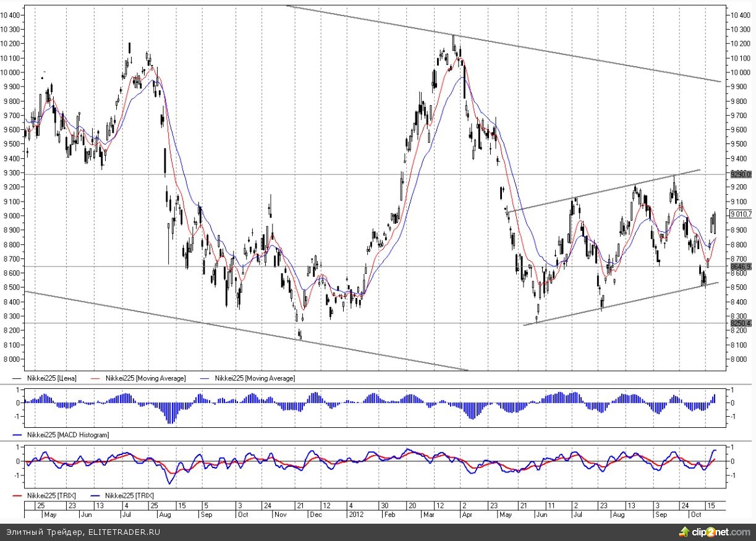756x541 pixels.
Task: Click the Nikkei225 [Цена] legend entry
Action: pos(52,378)
